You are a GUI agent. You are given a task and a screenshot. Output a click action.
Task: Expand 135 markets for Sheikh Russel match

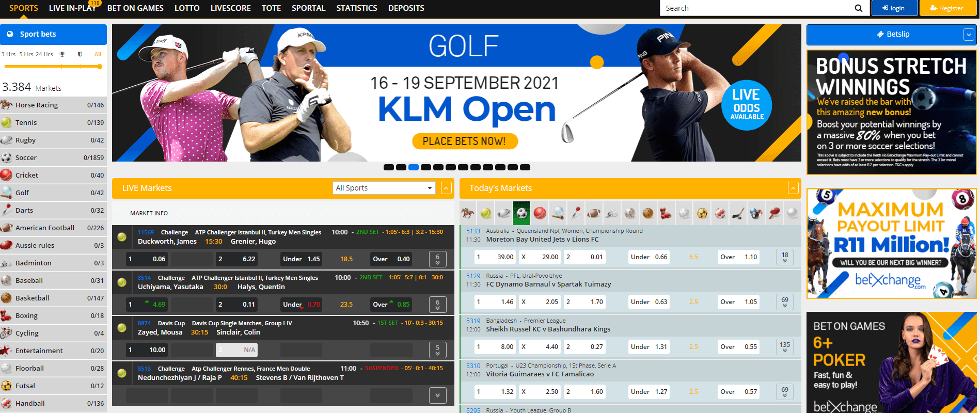(x=785, y=346)
